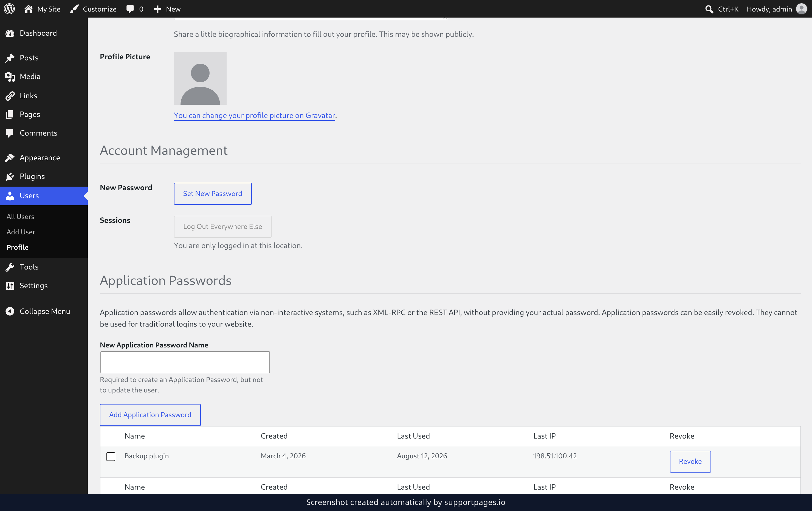Viewport: 812px width, 511px height.
Task: Open the Dashboard sidebar icon
Action: click(10, 33)
